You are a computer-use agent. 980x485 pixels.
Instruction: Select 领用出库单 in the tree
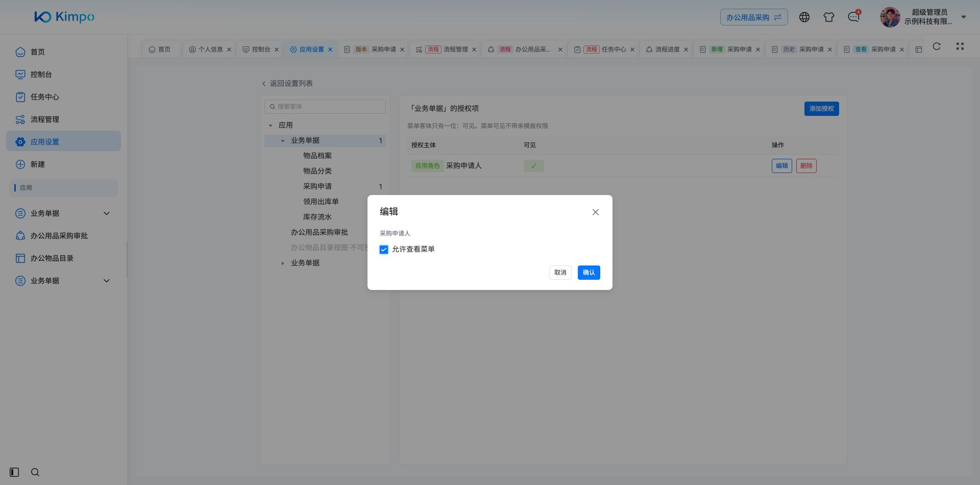click(321, 202)
